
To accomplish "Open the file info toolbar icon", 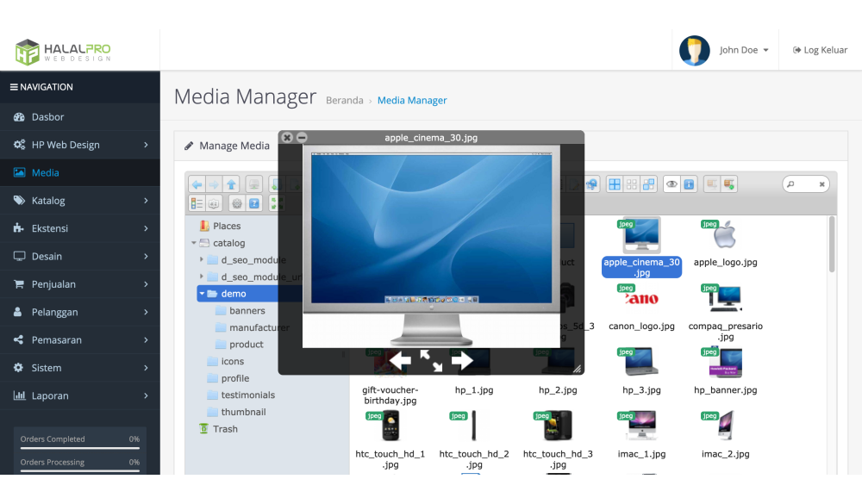I will coord(689,184).
